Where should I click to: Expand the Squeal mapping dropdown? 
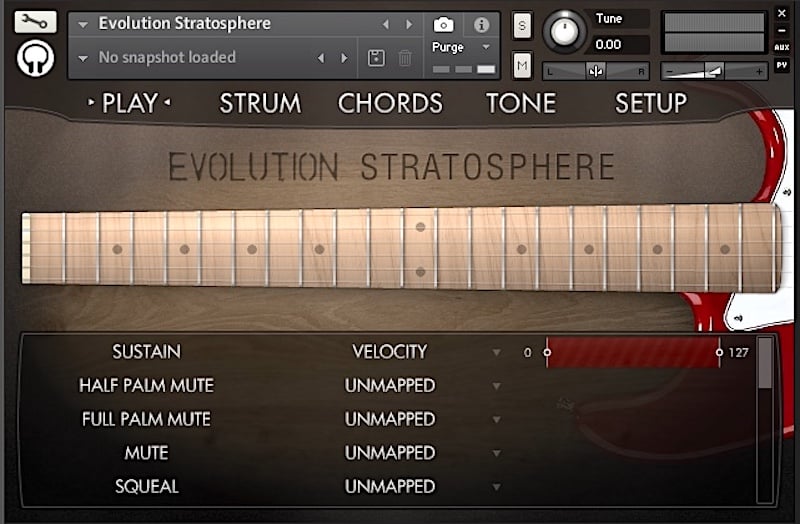tap(496, 487)
